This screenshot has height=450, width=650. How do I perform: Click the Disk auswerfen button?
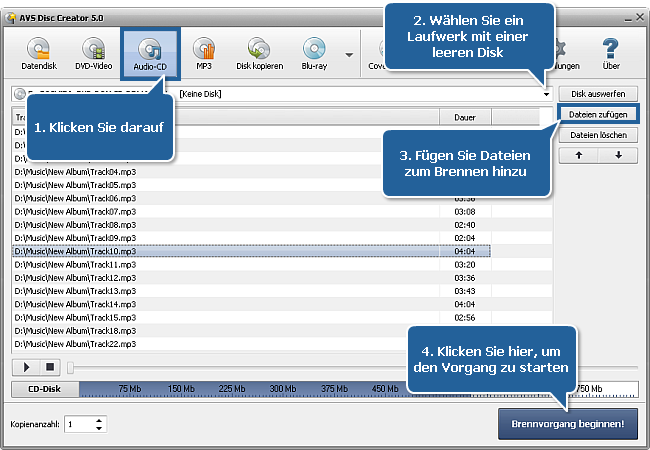(598, 94)
